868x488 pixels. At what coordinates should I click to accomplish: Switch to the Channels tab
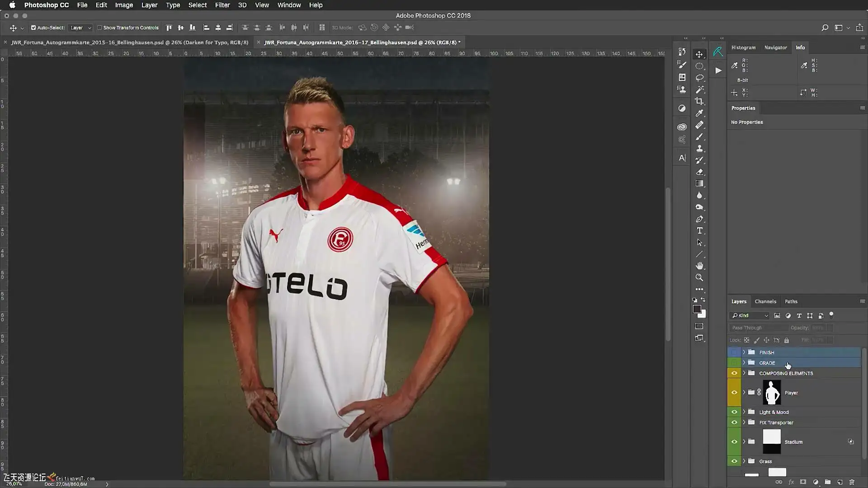tap(765, 301)
